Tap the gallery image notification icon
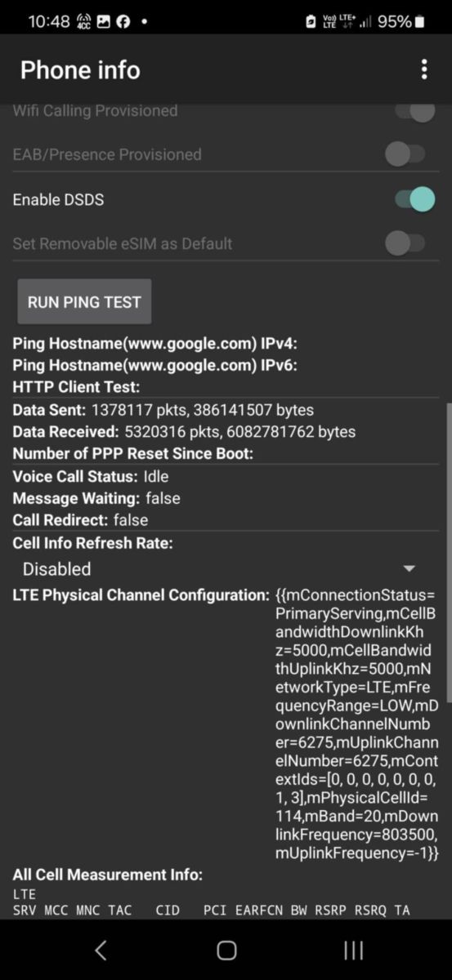Image resolution: width=452 pixels, height=980 pixels. point(104,22)
